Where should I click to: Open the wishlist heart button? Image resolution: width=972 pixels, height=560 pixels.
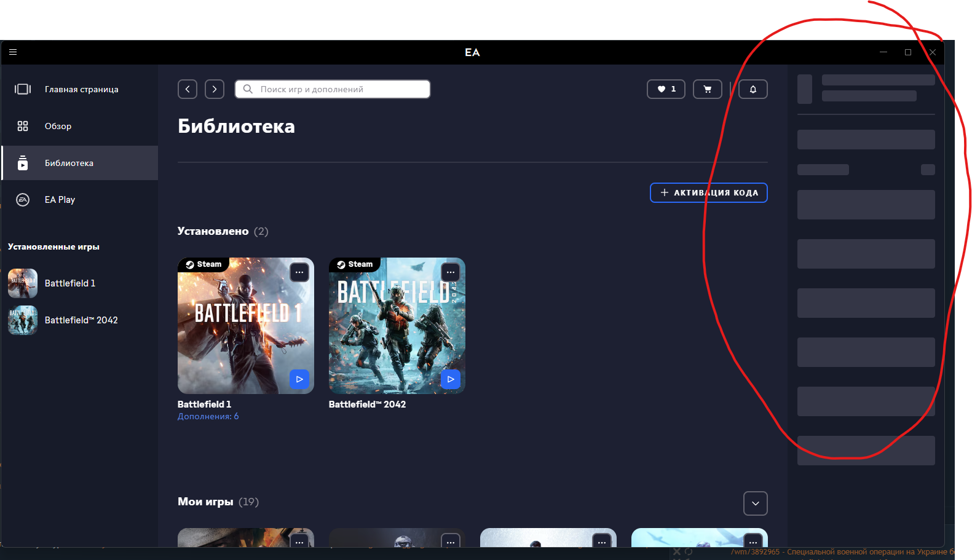coord(666,89)
